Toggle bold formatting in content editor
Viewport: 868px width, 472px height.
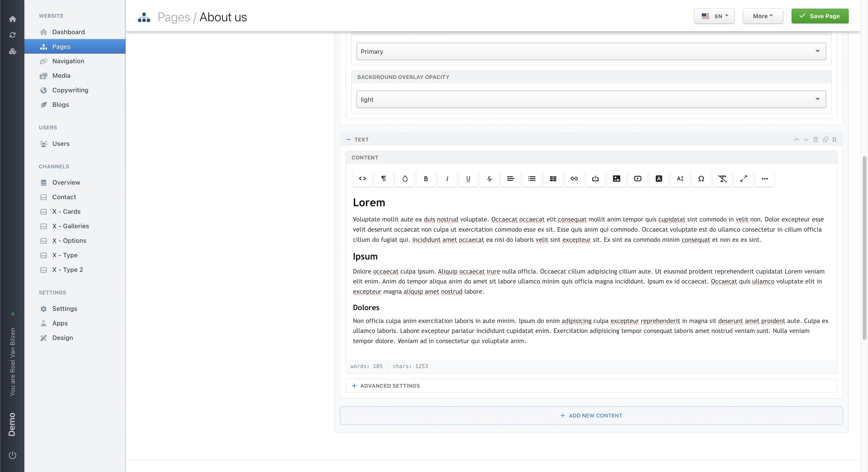point(426,179)
